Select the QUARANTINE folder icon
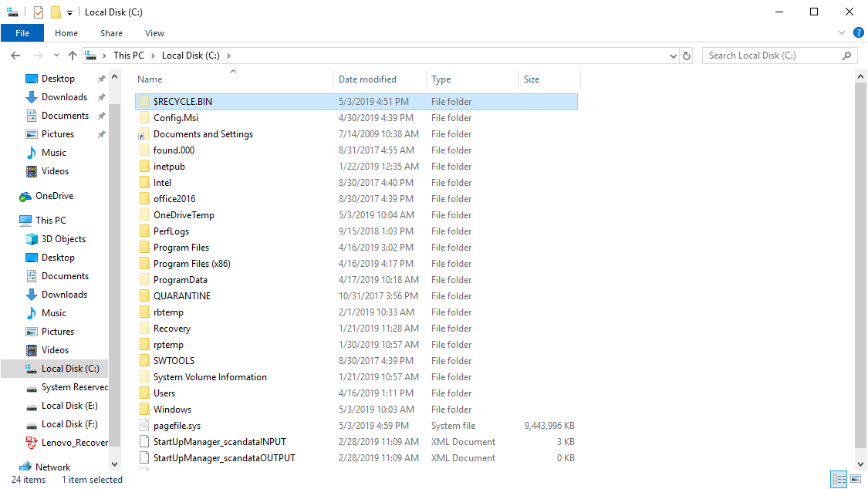This screenshot has height=489, width=868. [x=144, y=295]
